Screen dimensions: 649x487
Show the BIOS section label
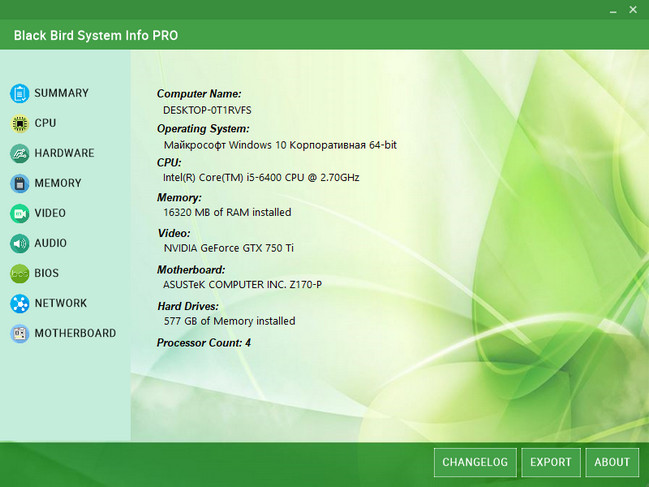(x=46, y=273)
